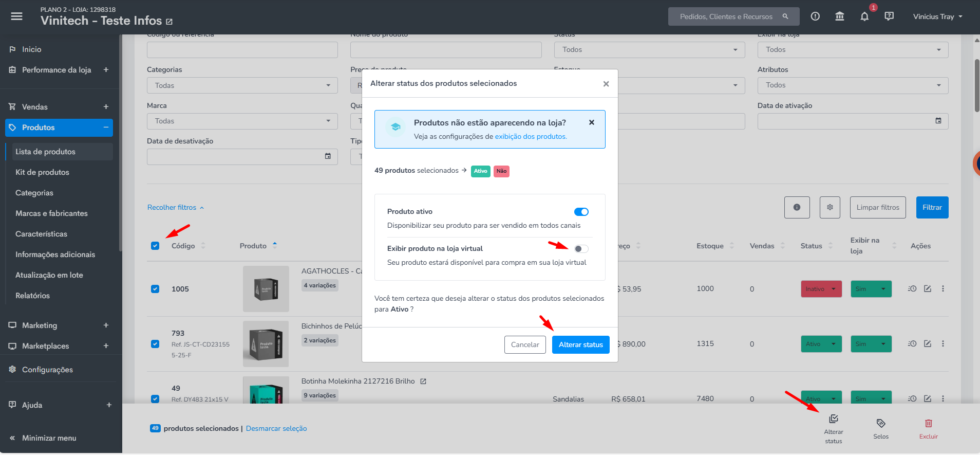The width and height of the screenshot is (980, 455).
Task: Uncheck the checkbox for product 1005
Action: [155, 289]
